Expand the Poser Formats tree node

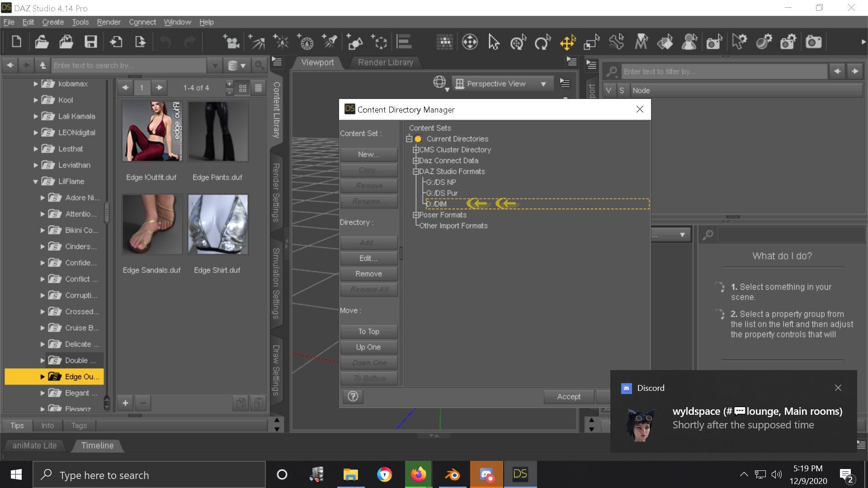(415, 215)
